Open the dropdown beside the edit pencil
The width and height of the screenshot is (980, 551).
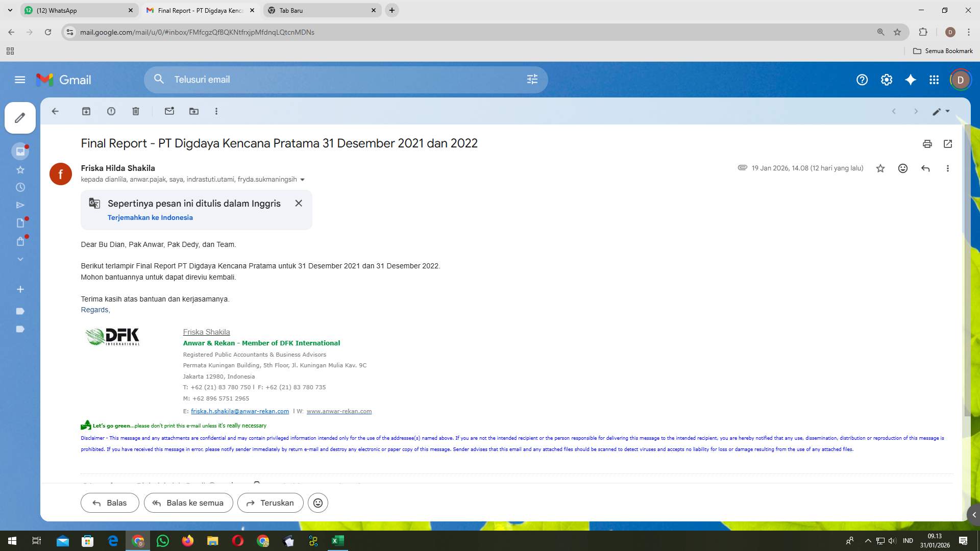[x=948, y=111]
